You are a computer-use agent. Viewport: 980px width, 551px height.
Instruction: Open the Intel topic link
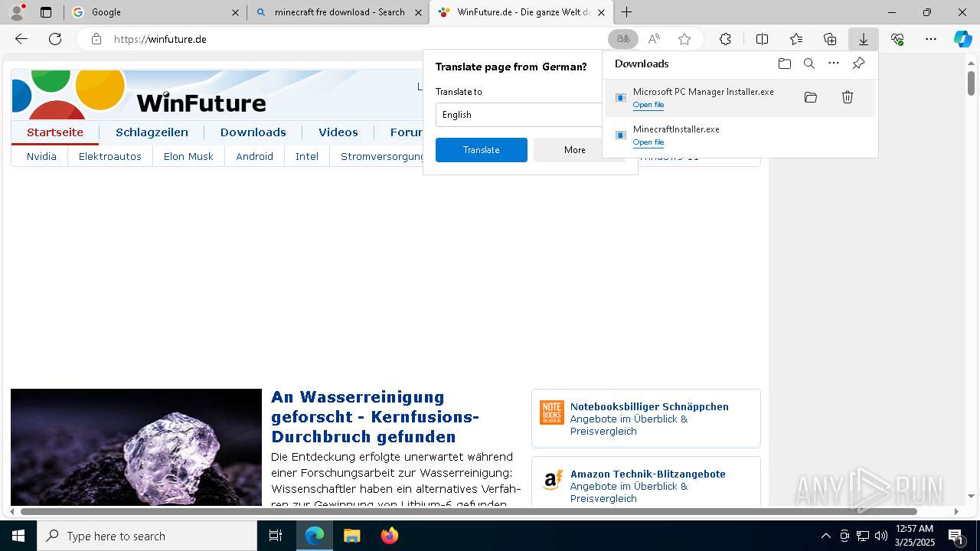307,156
